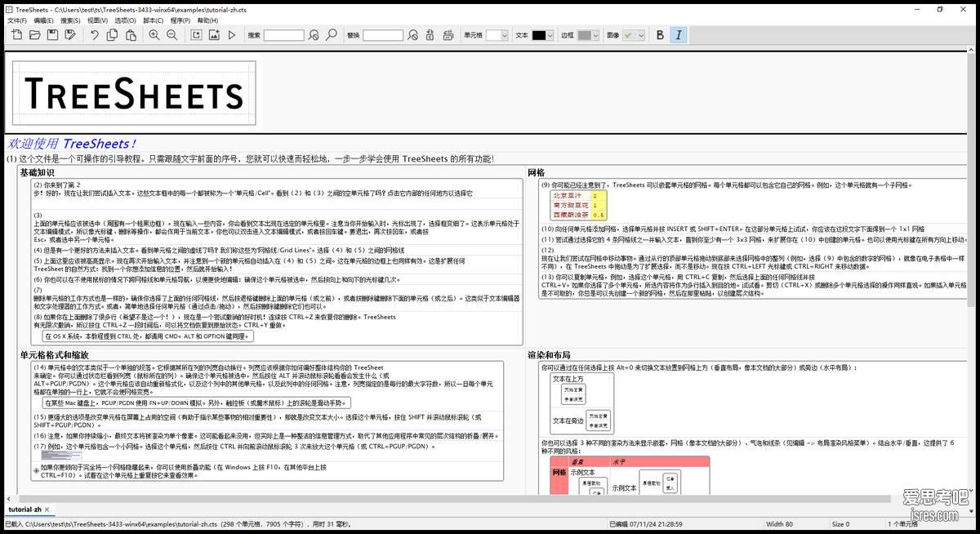980x534 pixels.
Task: Open the 编辑(E) menu
Action: 44,20
